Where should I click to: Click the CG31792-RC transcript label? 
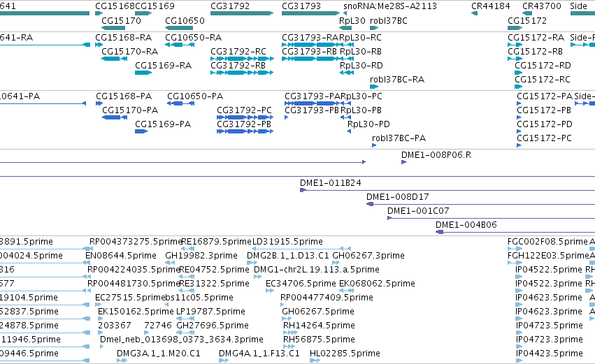[x=238, y=51]
